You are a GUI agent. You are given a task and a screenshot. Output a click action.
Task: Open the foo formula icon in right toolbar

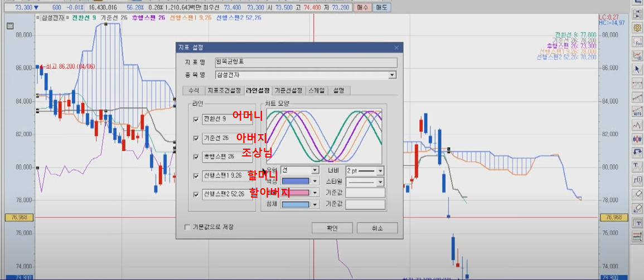pos(638,41)
